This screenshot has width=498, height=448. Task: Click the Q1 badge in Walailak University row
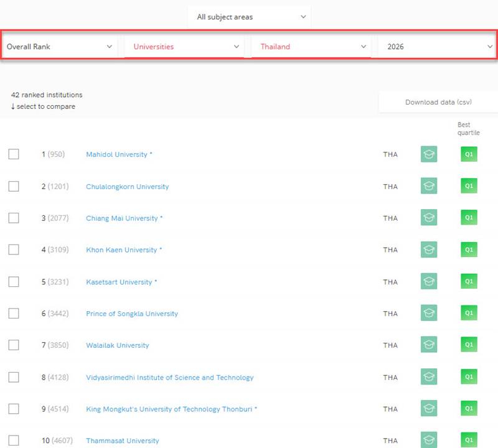point(469,345)
